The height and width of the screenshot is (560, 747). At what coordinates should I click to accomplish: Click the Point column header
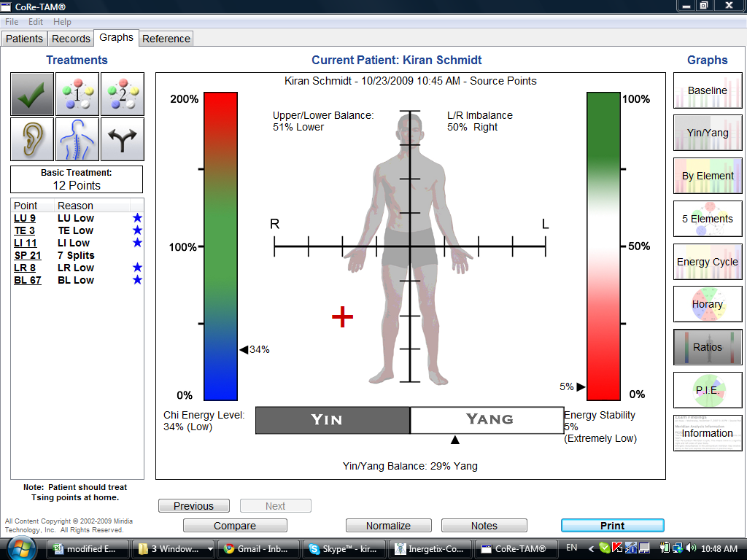click(33, 206)
